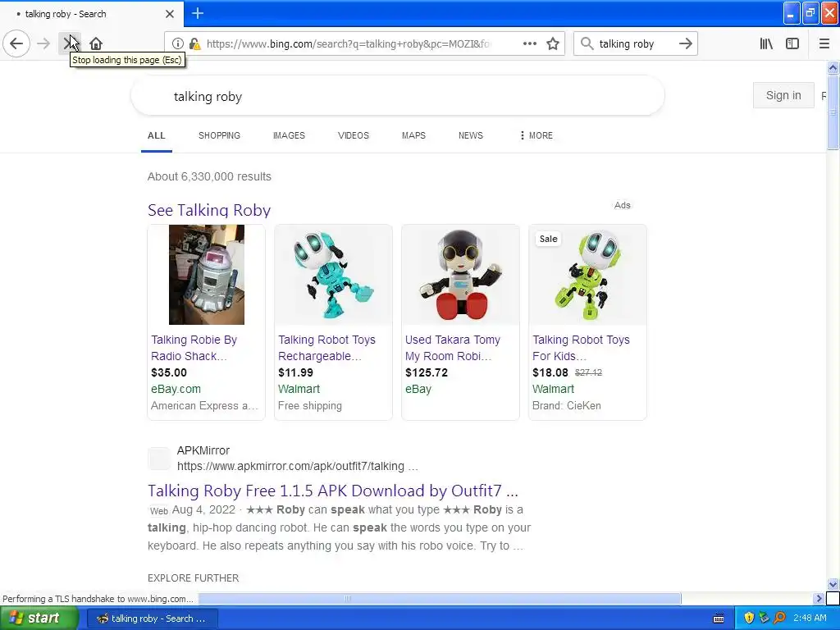Click the $125.72 price text

427,372
